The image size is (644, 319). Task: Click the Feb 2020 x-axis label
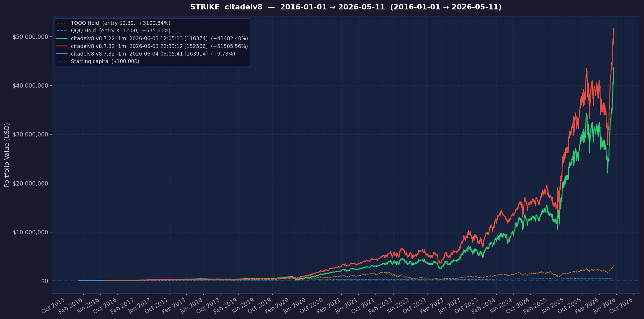coord(277,305)
